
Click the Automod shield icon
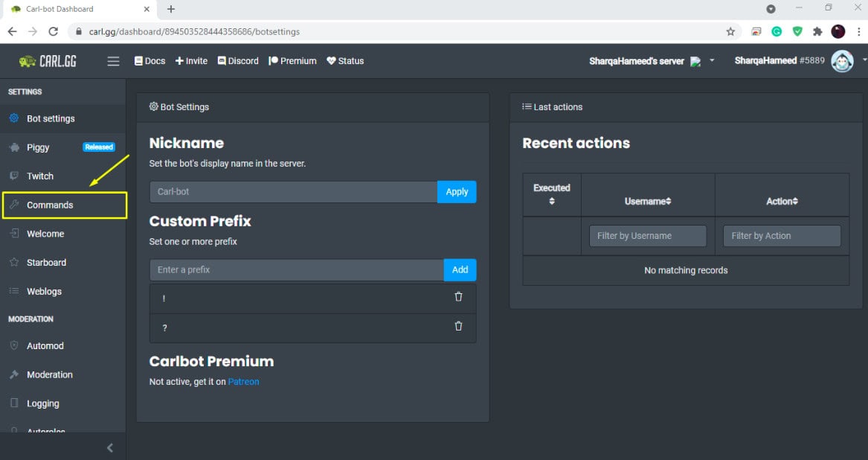coord(14,345)
